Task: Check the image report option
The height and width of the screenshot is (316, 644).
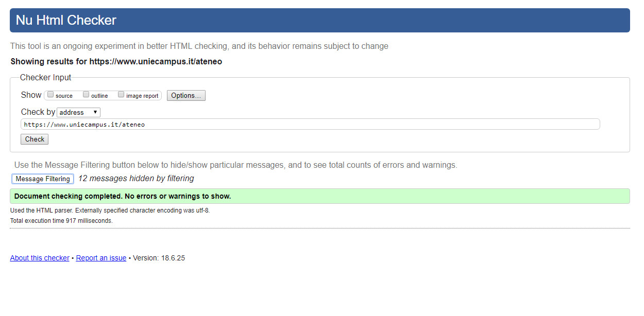Action: [121, 95]
